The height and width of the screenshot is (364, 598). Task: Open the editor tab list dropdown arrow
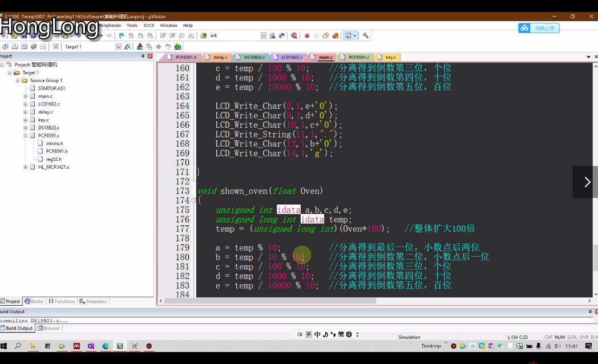(x=588, y=57)
